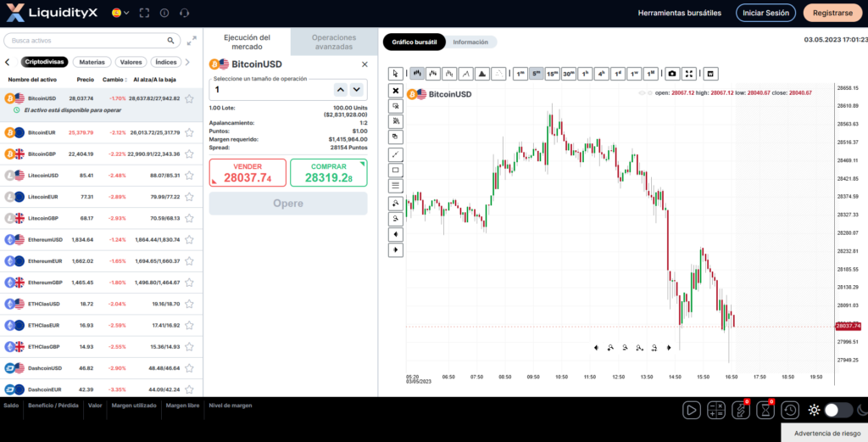Toggle dark/light theme switch
Screen dimensions: 868x442
[x=838, y=410]
